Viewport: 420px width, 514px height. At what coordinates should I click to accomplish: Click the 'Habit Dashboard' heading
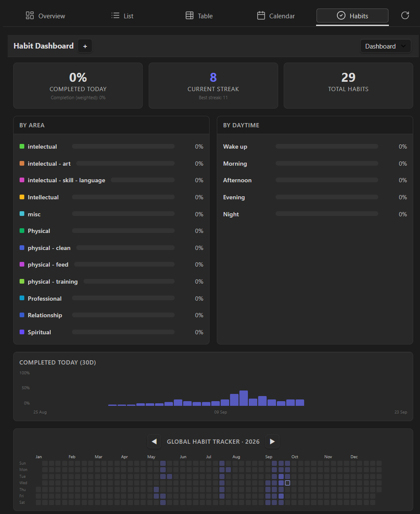pyautogui.click(x=43, y=46)
